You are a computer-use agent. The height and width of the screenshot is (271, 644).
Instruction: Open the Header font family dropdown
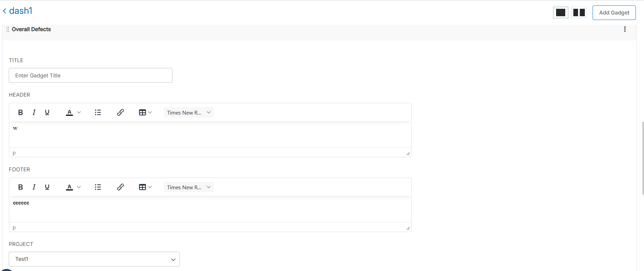point(188,112)
